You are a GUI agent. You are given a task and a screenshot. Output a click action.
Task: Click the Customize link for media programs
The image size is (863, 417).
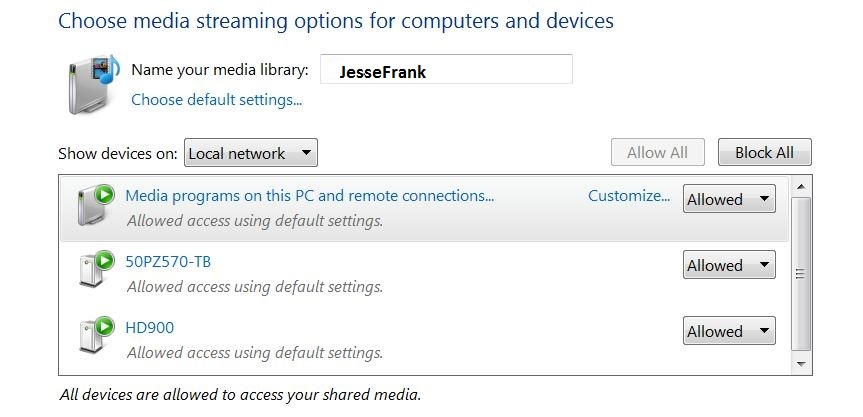pos(629,196)
